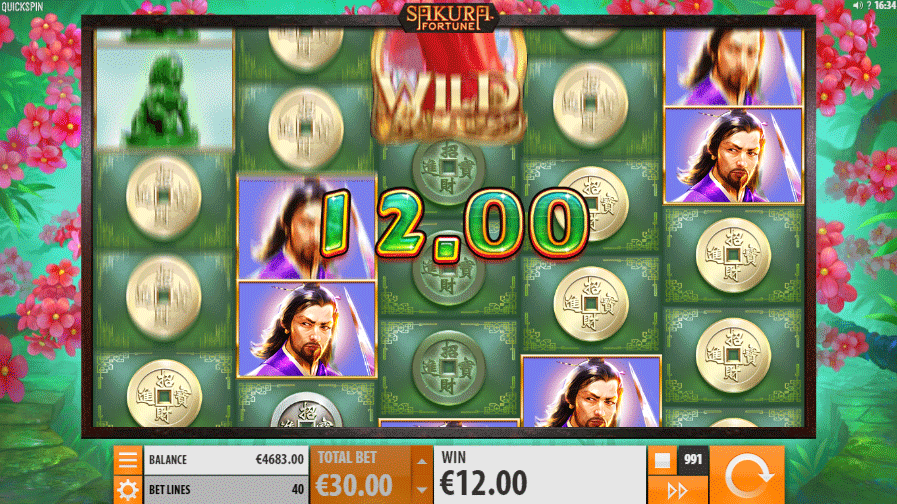Click the Bet Lines 40 field

coord(225,490)
